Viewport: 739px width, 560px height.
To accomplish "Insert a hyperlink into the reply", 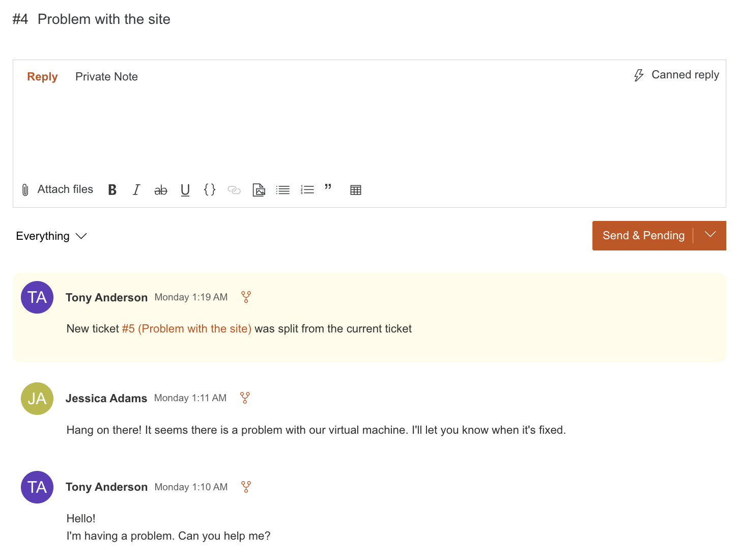I will [x=234, y=190].
